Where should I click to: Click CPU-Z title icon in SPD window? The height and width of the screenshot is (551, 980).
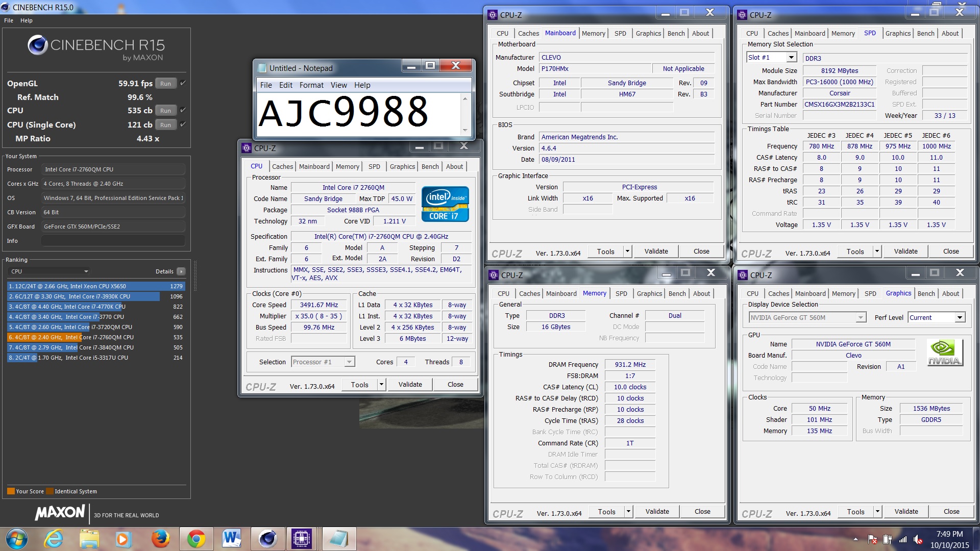742,15
